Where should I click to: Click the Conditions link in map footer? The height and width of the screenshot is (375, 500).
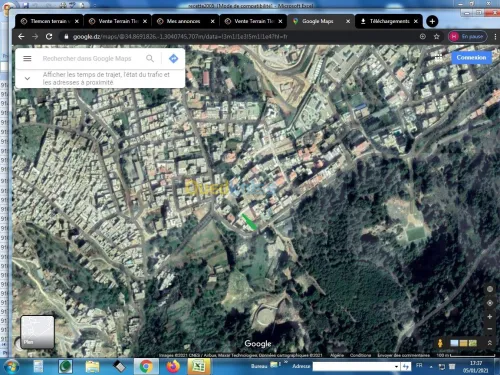[360, 355]
